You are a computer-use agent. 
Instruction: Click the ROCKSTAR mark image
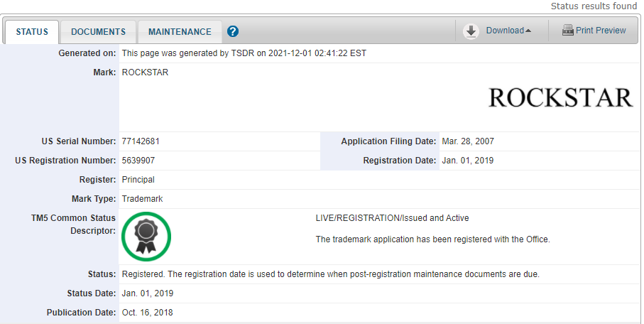(560, 97)
